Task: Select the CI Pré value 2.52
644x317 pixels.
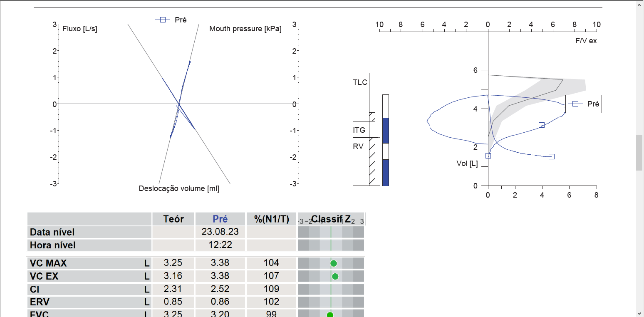Action: click(x=220, y=289)
